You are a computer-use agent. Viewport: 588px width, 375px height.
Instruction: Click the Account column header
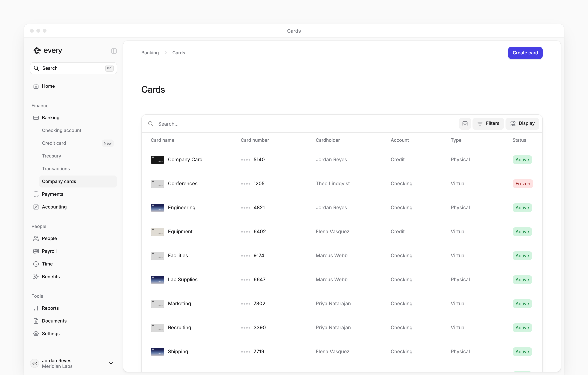[x=400, y=140]
